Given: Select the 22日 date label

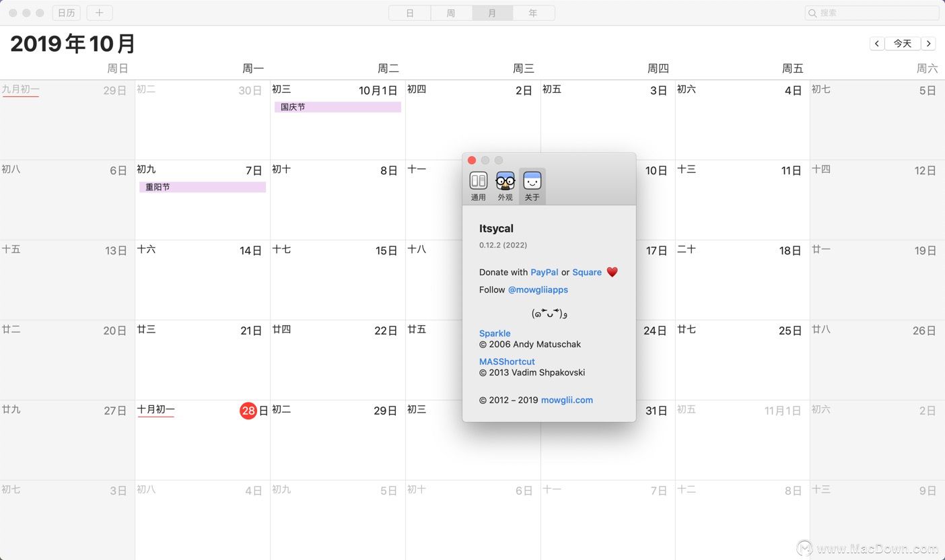Looking at the screenshot, I should click(x=386, y=330).
